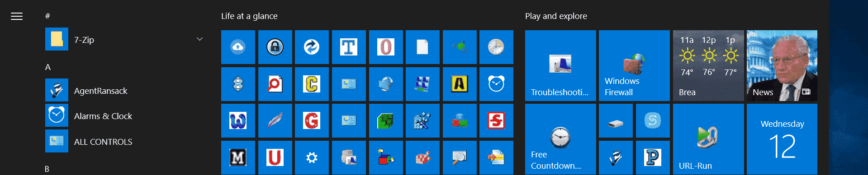Launch the padlock password manager tile
Screen dimensions: 868x175
click(x=275, y=47)
